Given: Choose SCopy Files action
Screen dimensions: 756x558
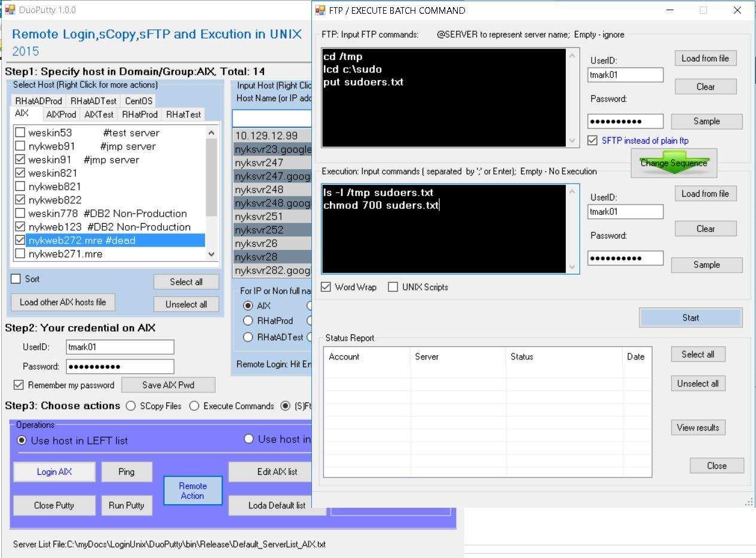Looking at the screenshot, I should 130,405.
